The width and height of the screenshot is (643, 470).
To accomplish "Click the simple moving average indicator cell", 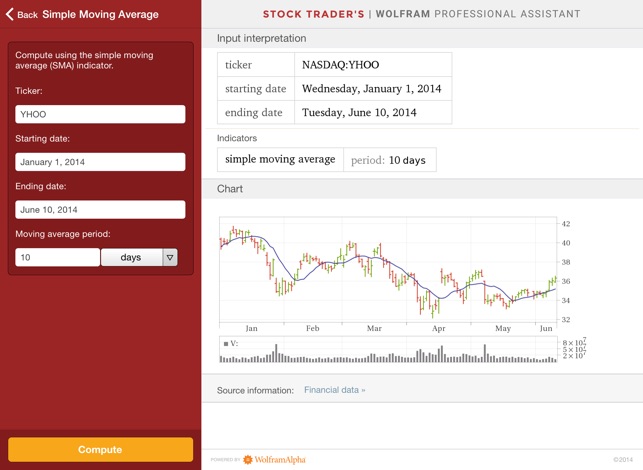I will [280, 160].
